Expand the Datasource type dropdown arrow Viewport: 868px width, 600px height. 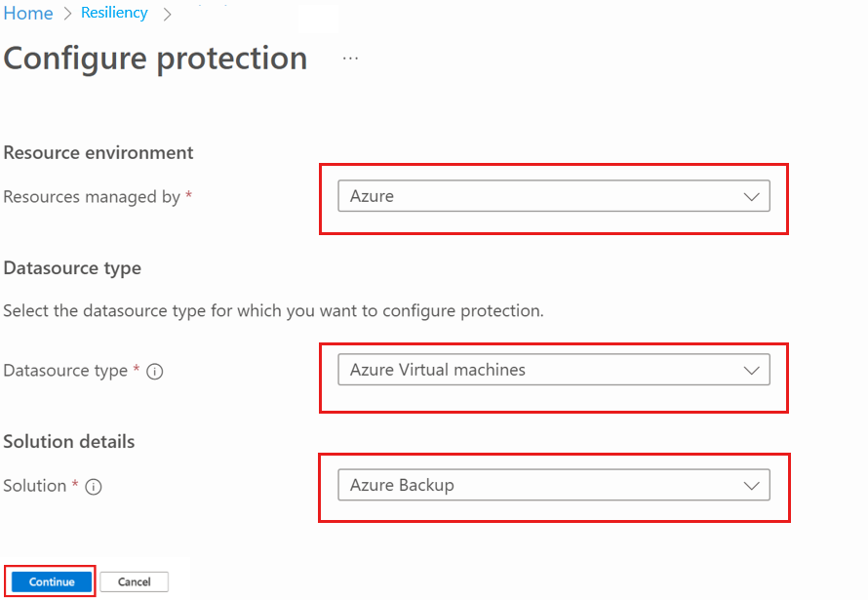pyautogui.click(x=751, y=371)
